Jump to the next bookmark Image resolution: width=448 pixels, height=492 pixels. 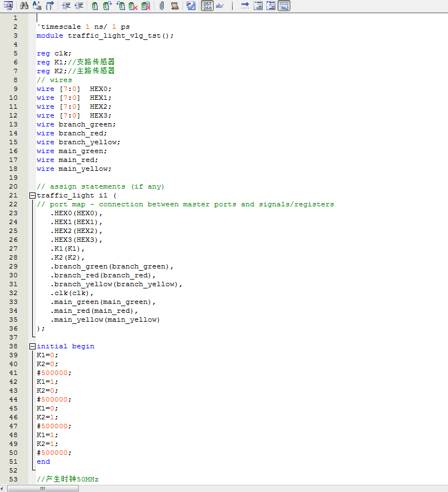108,6
